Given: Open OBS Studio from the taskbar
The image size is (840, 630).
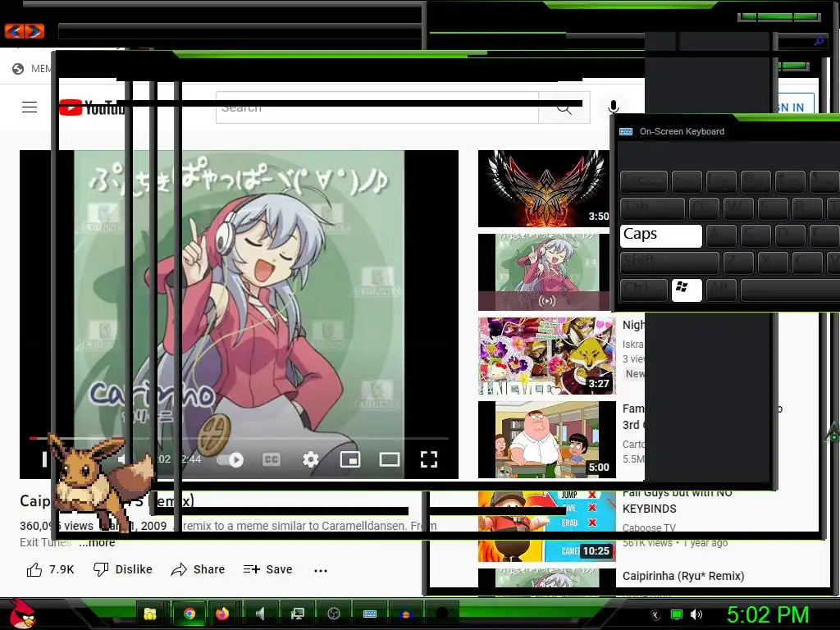Looking at the screenshot, I should [333, 614].
